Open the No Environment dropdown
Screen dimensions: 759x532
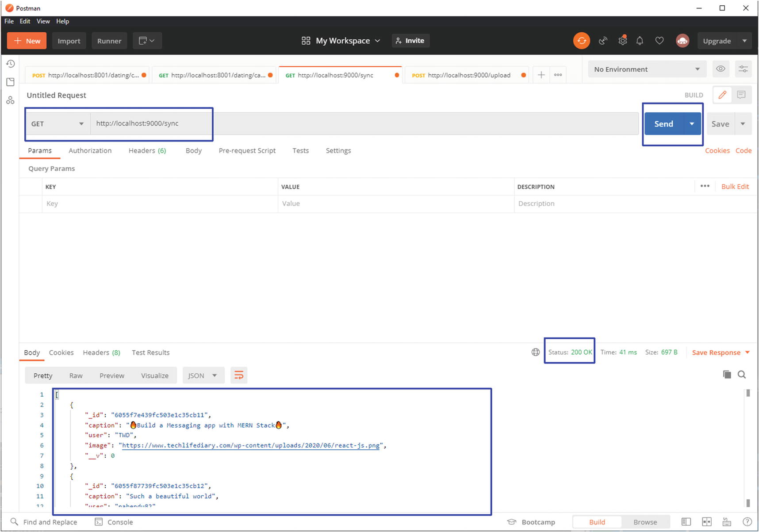pyautogui.click(x=646, y=69)
